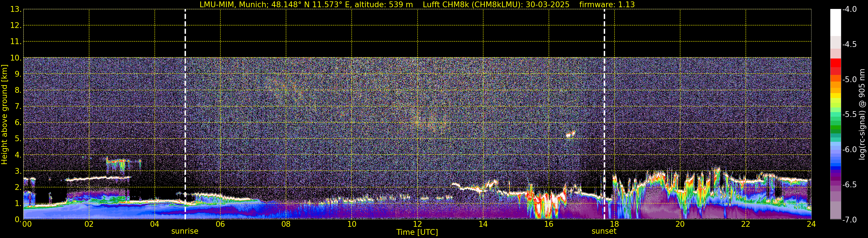
Task: Click time axis tick '00'
Action: point(27,224)
